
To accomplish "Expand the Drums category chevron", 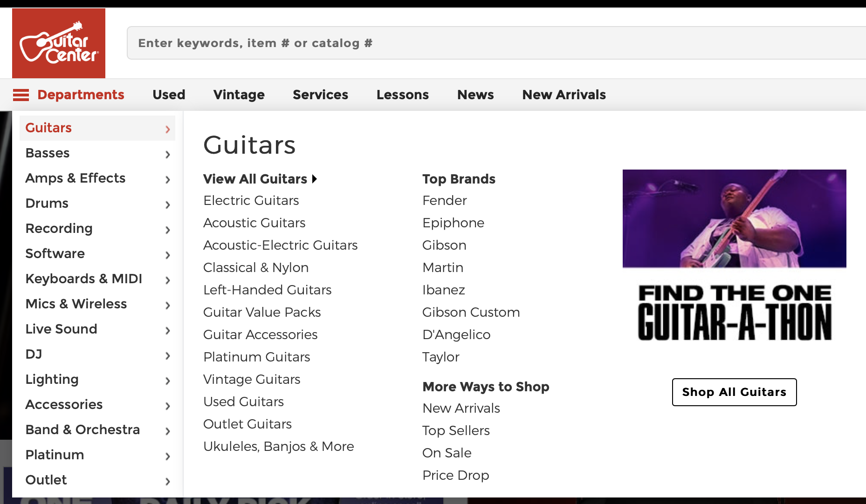I will 168,204.
